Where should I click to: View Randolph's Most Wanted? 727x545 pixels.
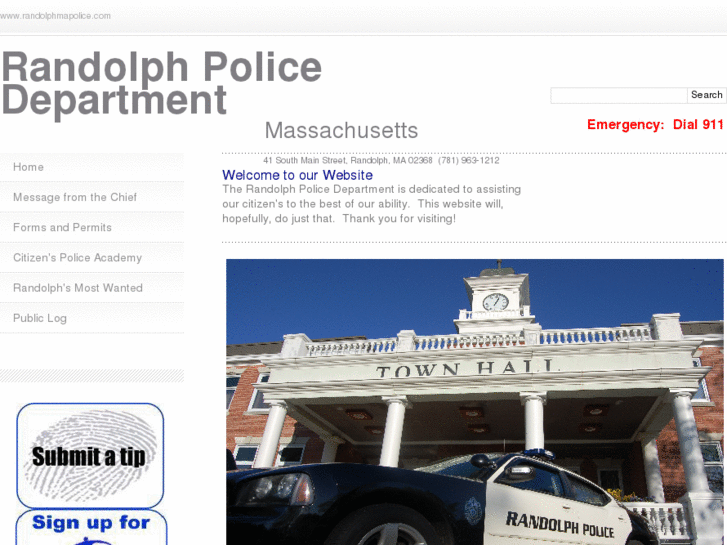92,288
